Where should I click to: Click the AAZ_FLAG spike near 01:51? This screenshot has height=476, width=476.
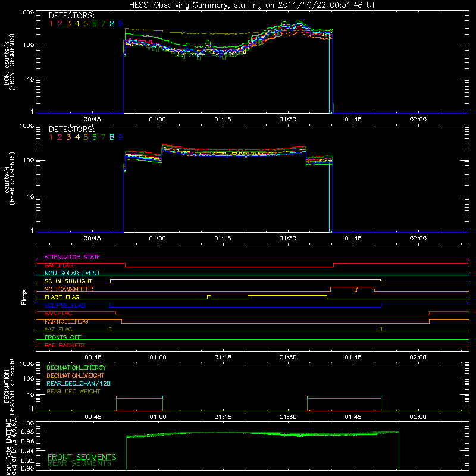pyautogui.click(x=381, y=330)
